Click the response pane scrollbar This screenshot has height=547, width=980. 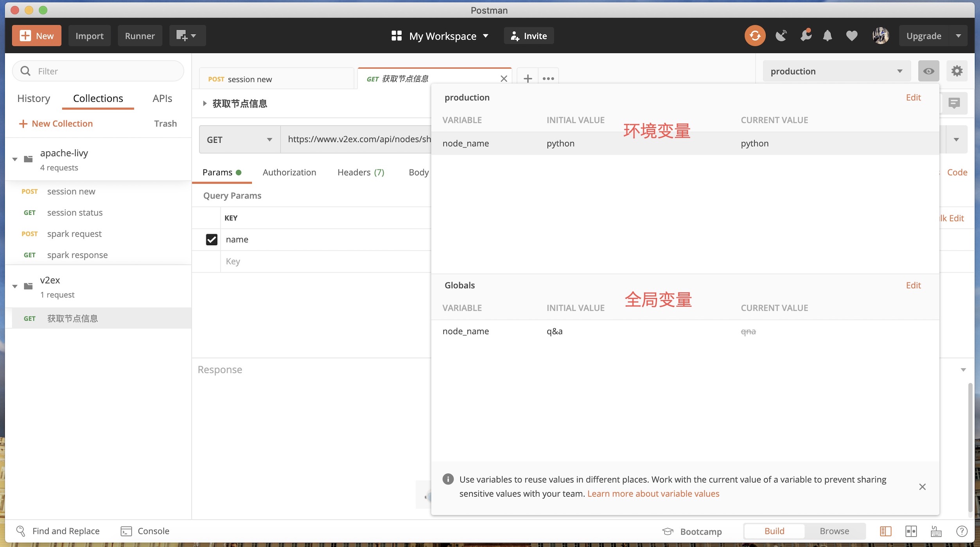coord(969,448)
